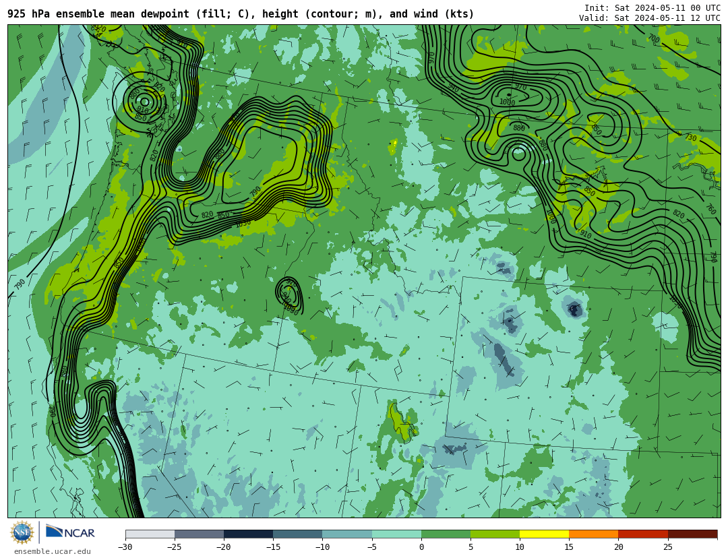
Task: Click the '700' height contour label
Action: pos(654,39)
